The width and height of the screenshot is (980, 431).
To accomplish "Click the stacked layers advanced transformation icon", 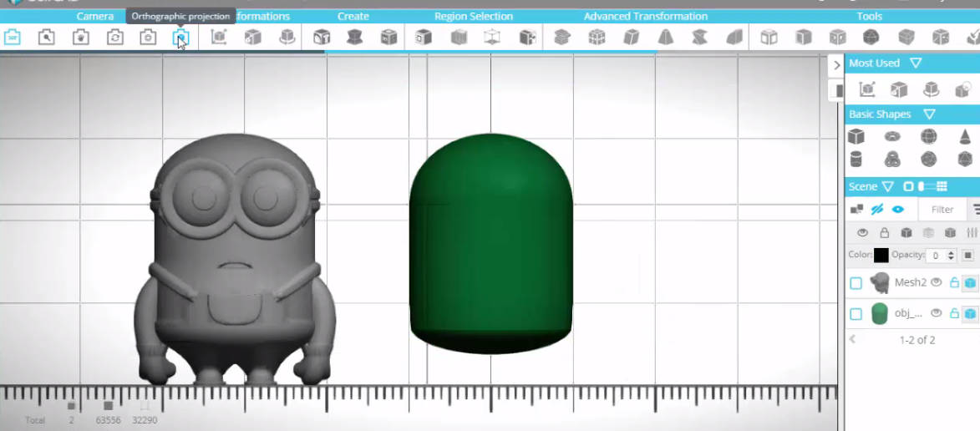I will (x=562, y=38).
